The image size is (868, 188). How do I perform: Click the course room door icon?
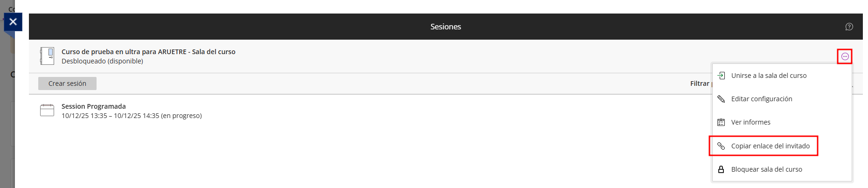pyautogui.click(x=47, y=56)
